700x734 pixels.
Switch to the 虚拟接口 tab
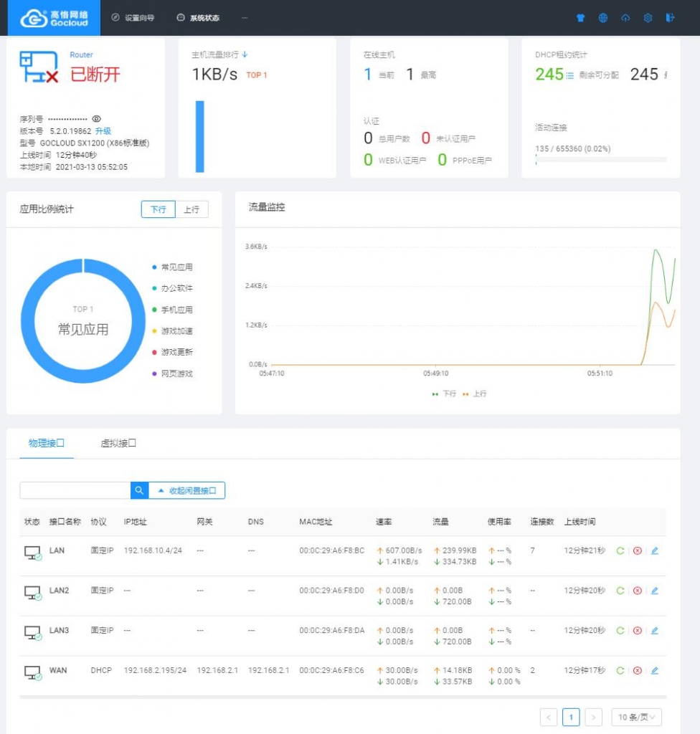pyautogui.click(x=118, y=443)
